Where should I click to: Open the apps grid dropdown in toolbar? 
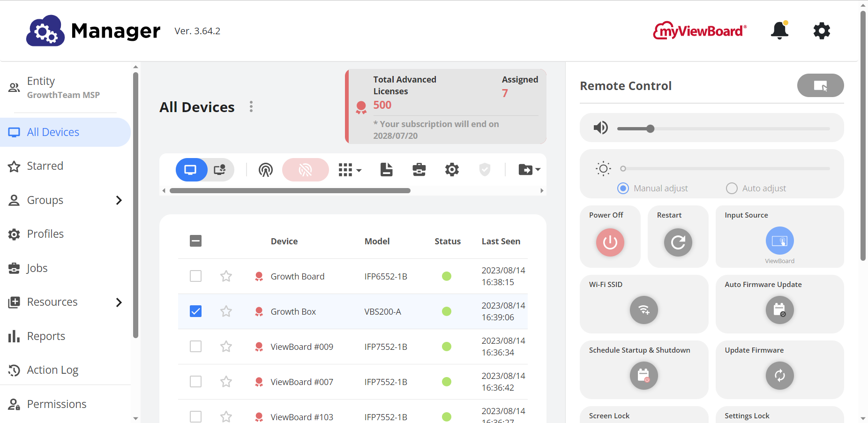click(350, 170)
